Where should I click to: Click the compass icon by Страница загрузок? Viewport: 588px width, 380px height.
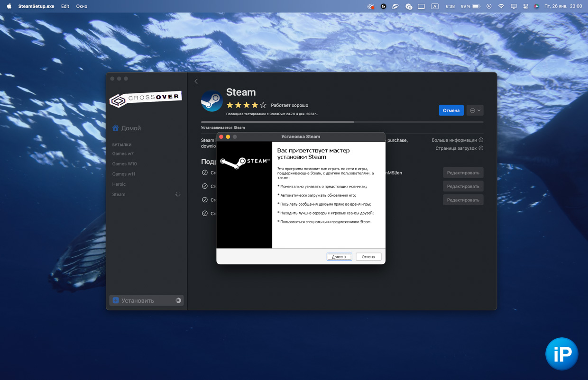pyautogui.click(x=481, y=148)
